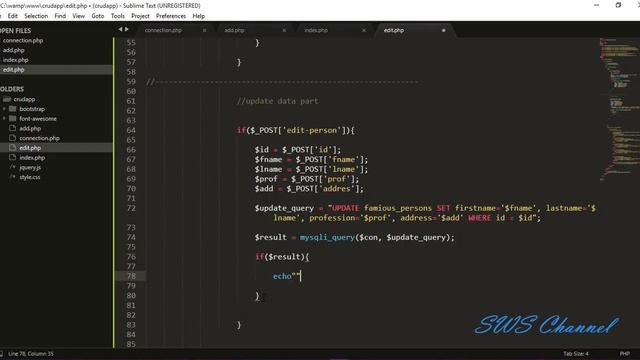Image resolution: width=640 pixels, height=360 pixels.
Task: Click the $prof assignment on line 69
Action: pos(307,179)
